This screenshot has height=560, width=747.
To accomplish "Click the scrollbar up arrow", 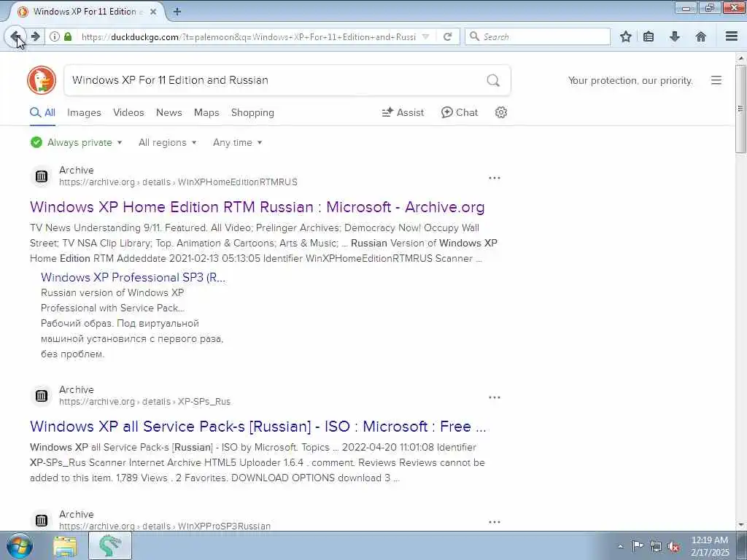I will pos(740,58).
